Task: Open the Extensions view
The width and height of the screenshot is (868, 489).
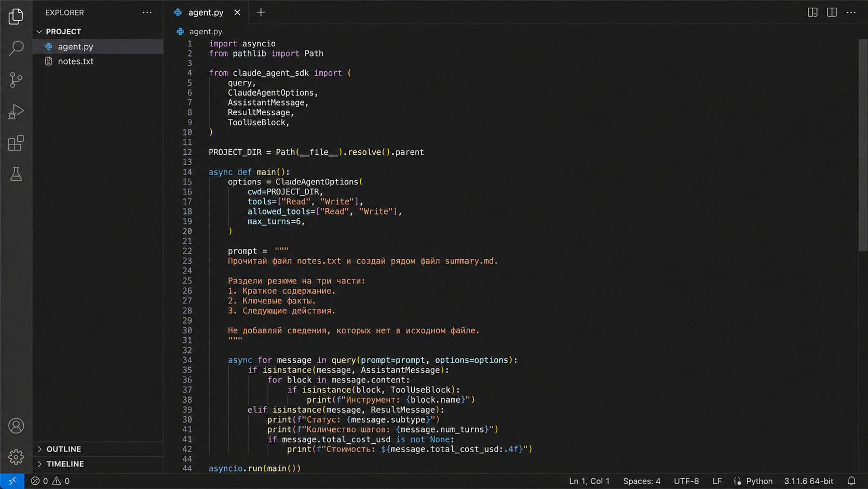Action: (x=16, y=143)
